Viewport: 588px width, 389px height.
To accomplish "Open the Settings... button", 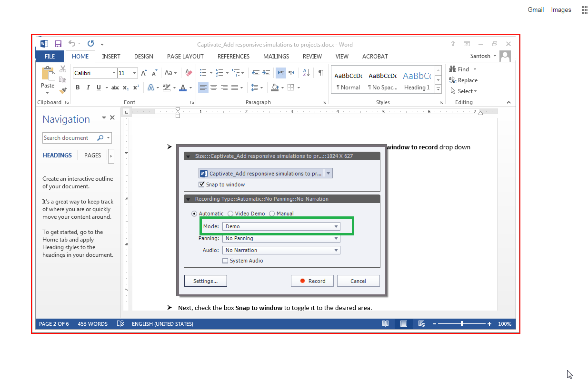I will [206, 281].
